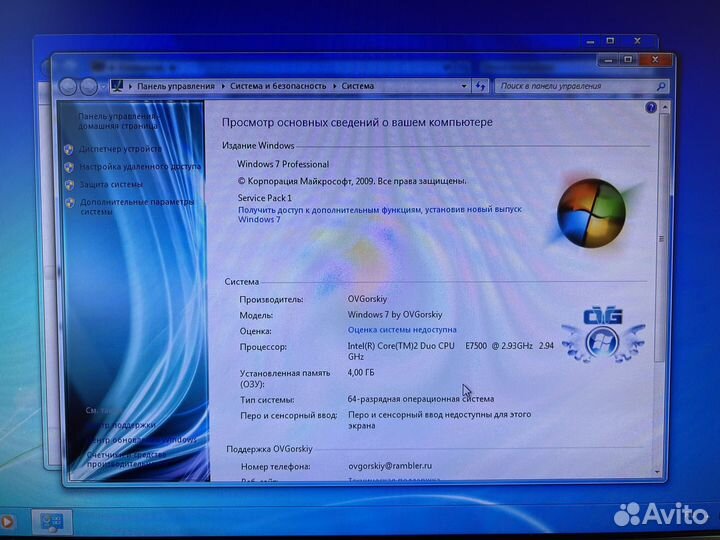Click the Forward navigation arrow button
The width and height of the screenshot is (720, 540).
[89, 87]
